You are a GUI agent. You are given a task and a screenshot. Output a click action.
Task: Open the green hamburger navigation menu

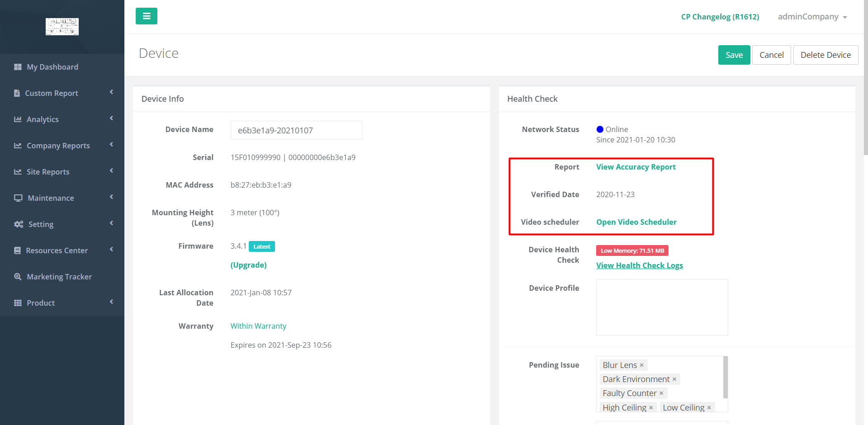[x=146, y=16]
